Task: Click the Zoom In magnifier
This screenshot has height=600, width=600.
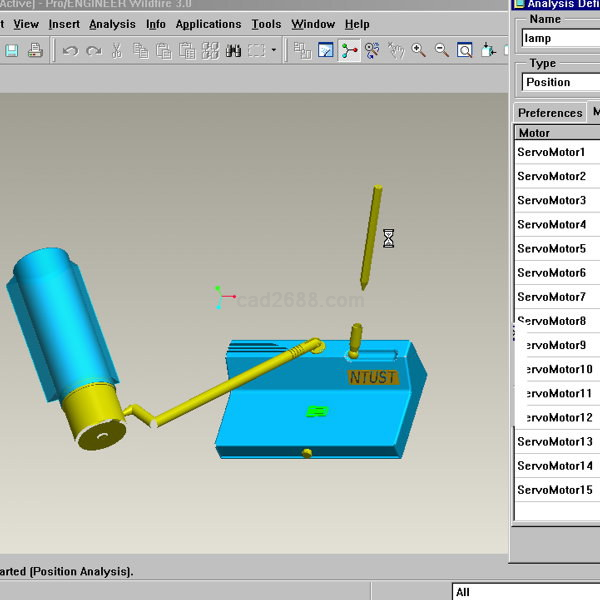Action: tap(418, 50)
